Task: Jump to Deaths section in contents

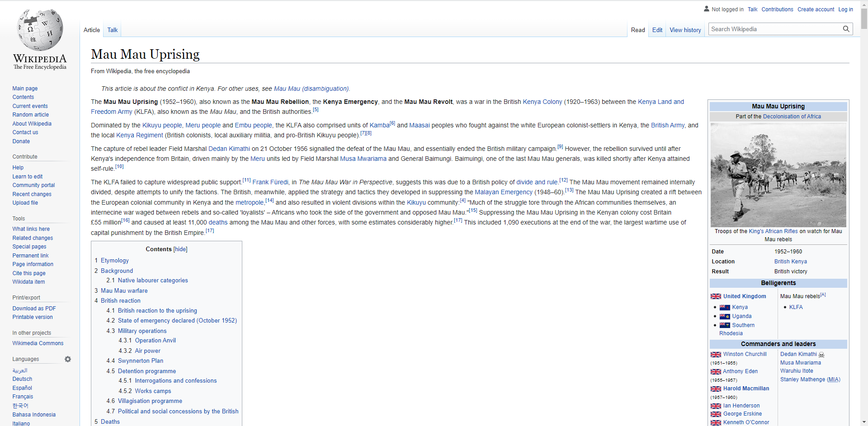Action: [x=110, y=422]
